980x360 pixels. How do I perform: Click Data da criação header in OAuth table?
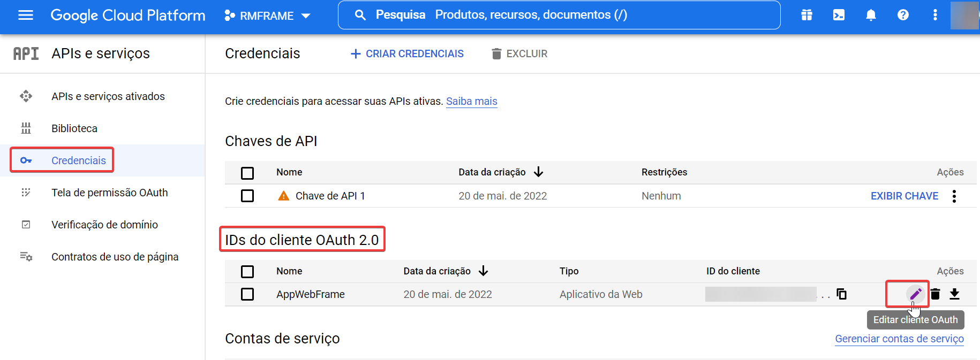coord(437,271)
